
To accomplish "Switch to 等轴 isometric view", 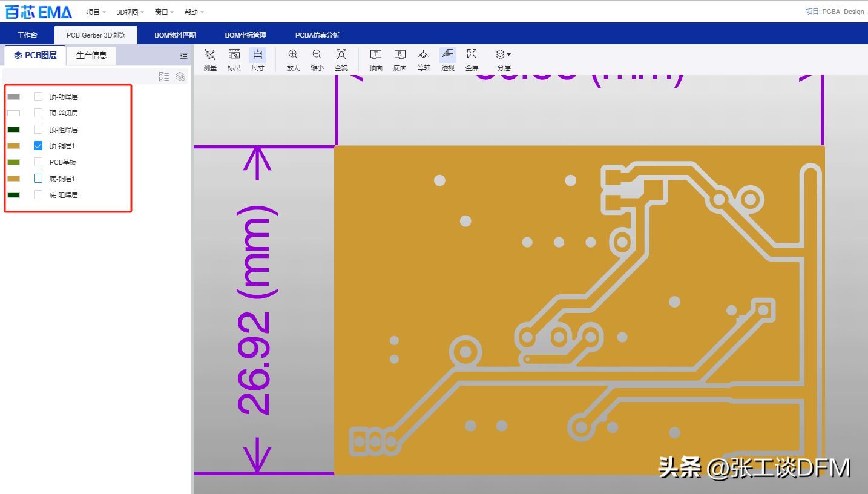I will pos(424,59).
